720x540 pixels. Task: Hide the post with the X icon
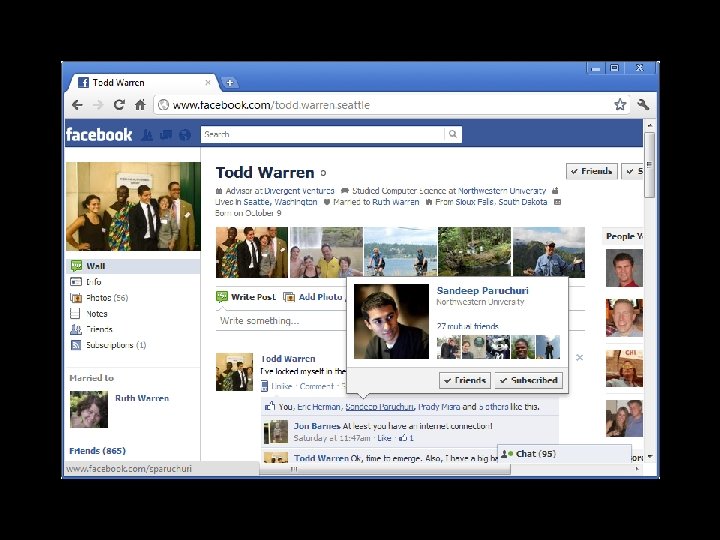click(x=579, y=357)
